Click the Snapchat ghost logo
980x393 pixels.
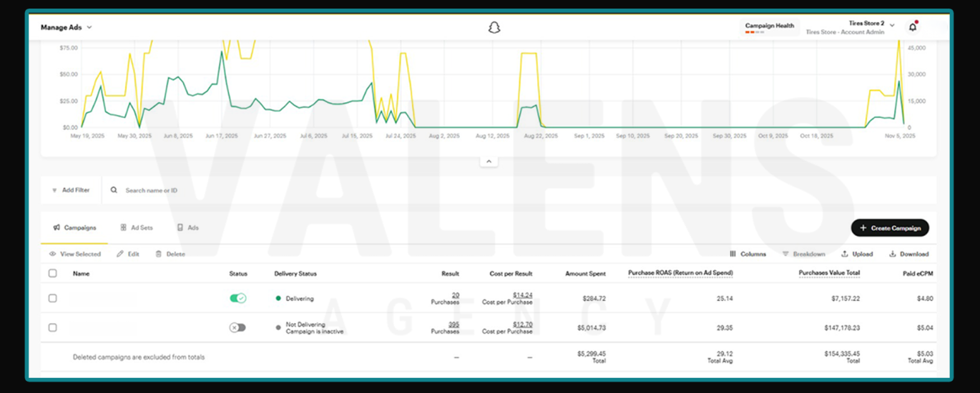click(x=494, y=27)
